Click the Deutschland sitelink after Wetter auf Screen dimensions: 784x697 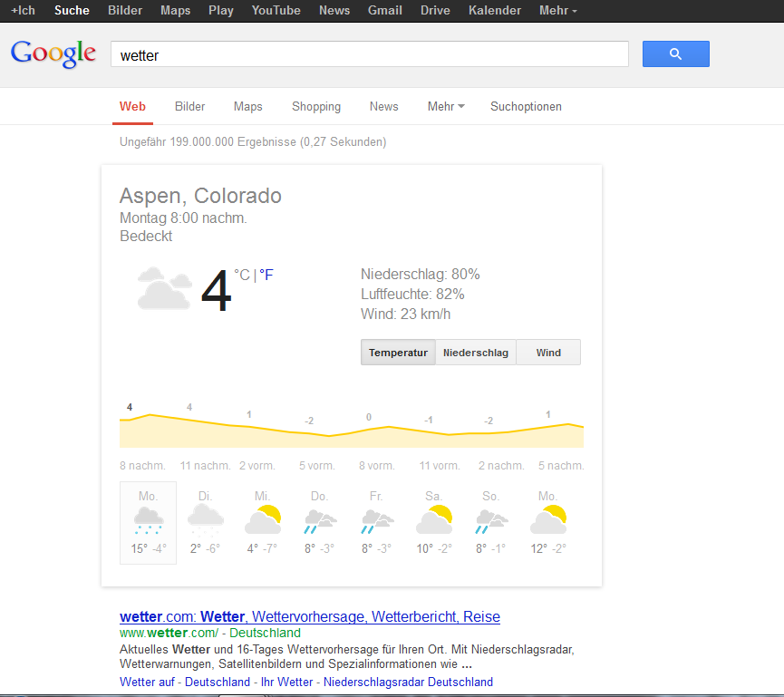coord(218,682)
